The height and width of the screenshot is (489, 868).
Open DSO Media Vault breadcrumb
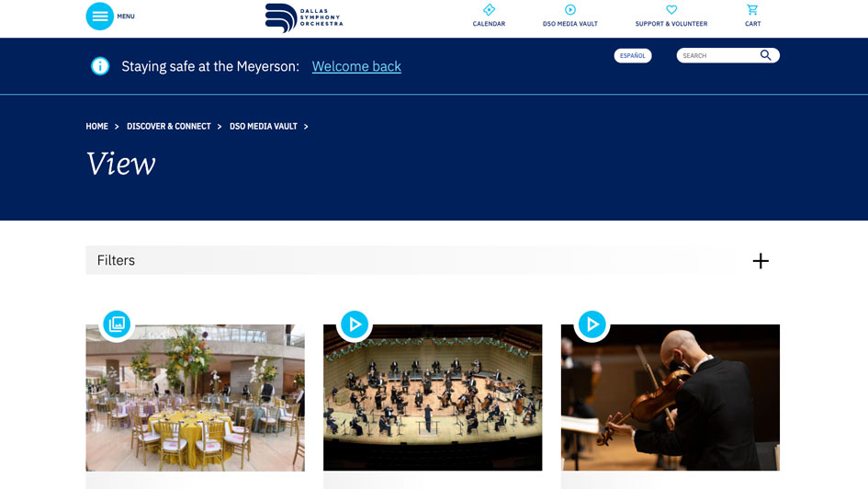click(x=264, y=126)
